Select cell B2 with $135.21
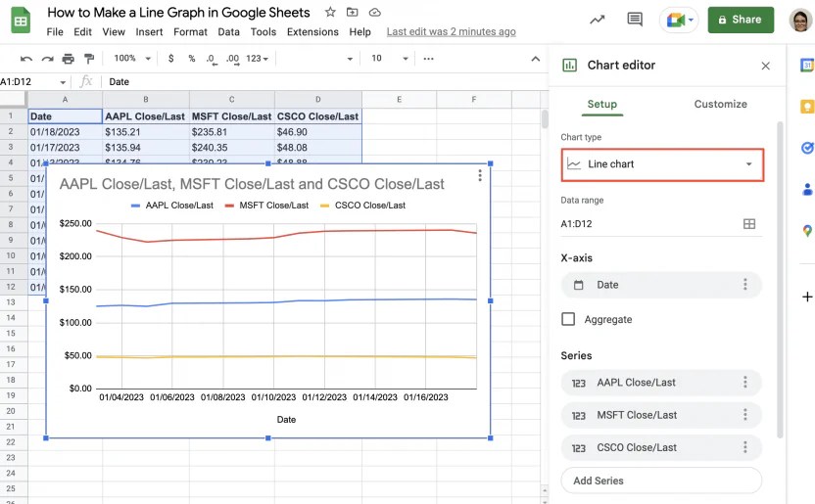 tap(146, 132)
